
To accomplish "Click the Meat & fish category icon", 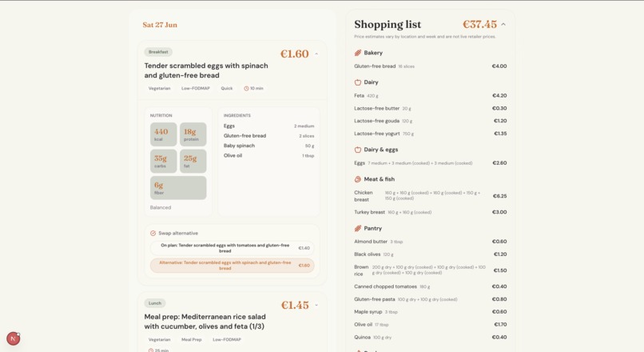I will [358, 179].
